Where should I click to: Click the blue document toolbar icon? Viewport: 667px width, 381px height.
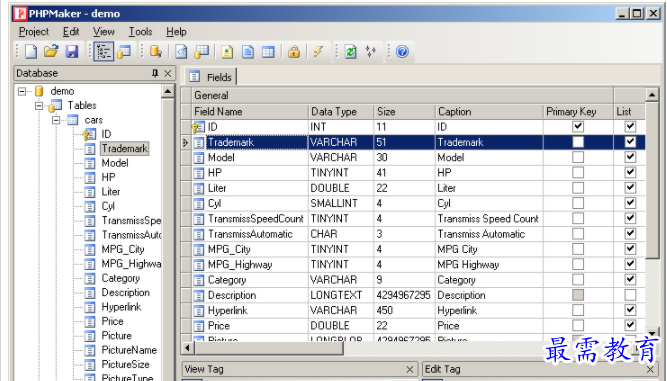tap(248, 51)
